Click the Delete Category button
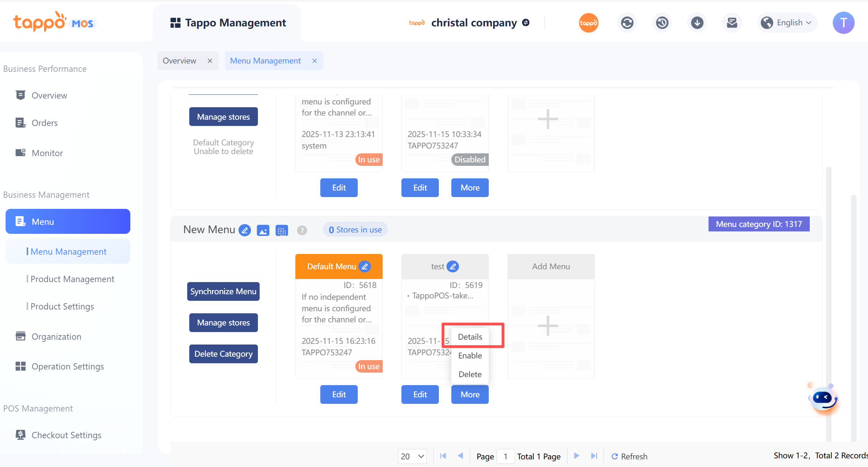 click(x=223, y=354)
